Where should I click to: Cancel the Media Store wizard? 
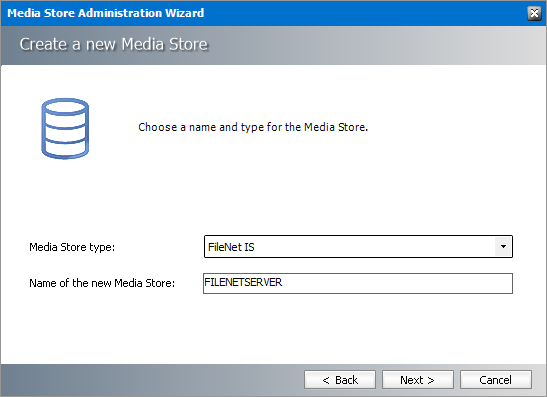496,380
